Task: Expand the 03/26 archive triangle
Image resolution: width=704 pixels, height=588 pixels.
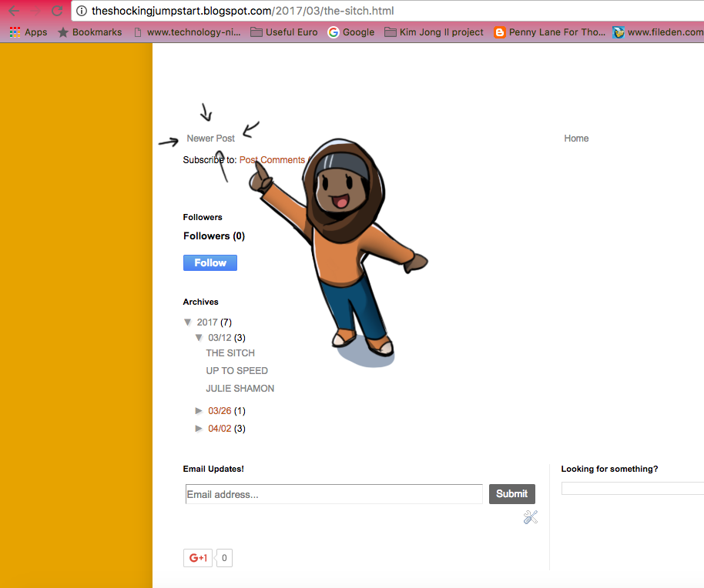Action: [199, 411]
